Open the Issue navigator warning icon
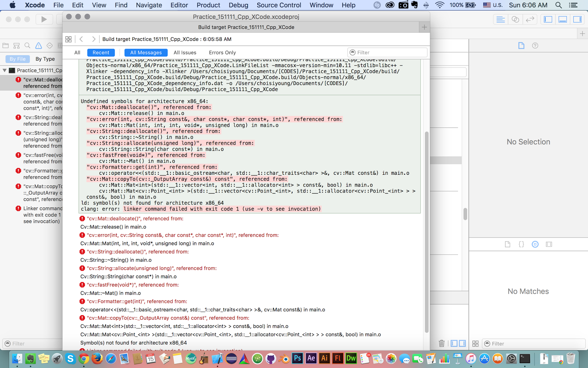 click(x=39, y=46)
